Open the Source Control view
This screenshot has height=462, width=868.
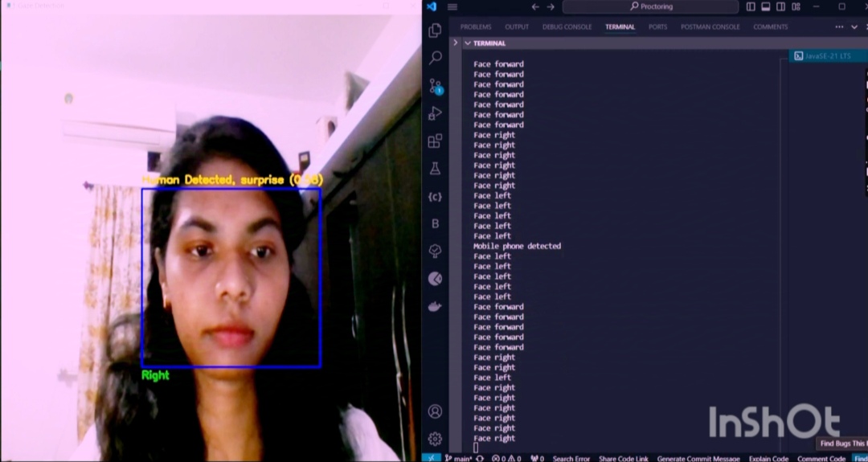(435, 86)
